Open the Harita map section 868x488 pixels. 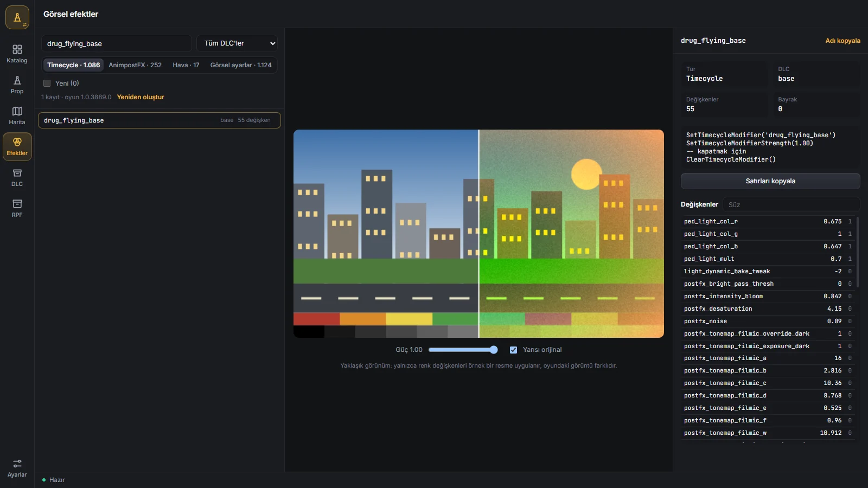(x=17, y=115)
